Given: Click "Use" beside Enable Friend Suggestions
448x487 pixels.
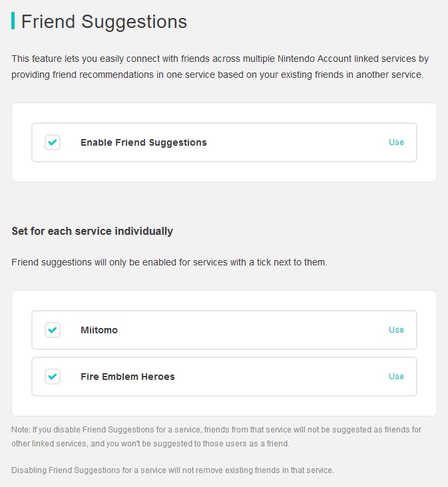Looking at the screenshot, I should point(396,142).
